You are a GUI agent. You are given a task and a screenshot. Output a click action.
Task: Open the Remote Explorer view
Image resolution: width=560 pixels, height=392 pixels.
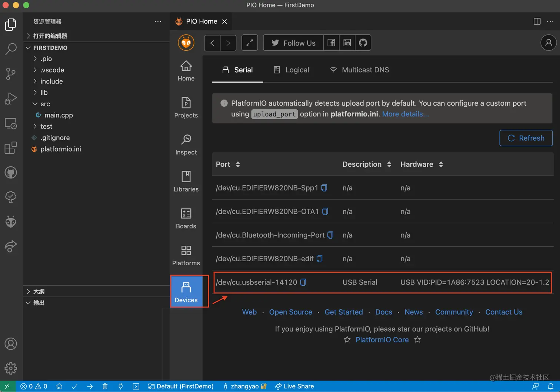point(11,123)
